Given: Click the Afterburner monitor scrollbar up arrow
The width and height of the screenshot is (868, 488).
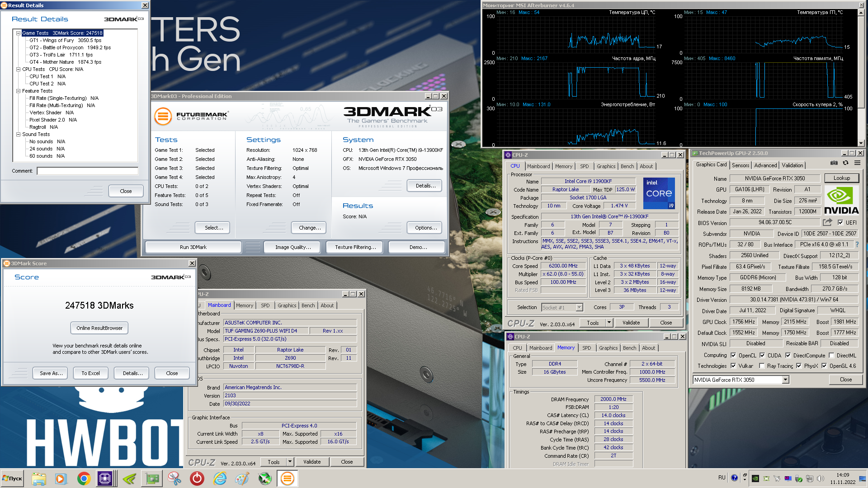Looking at the screenshot, I should 861,13.
